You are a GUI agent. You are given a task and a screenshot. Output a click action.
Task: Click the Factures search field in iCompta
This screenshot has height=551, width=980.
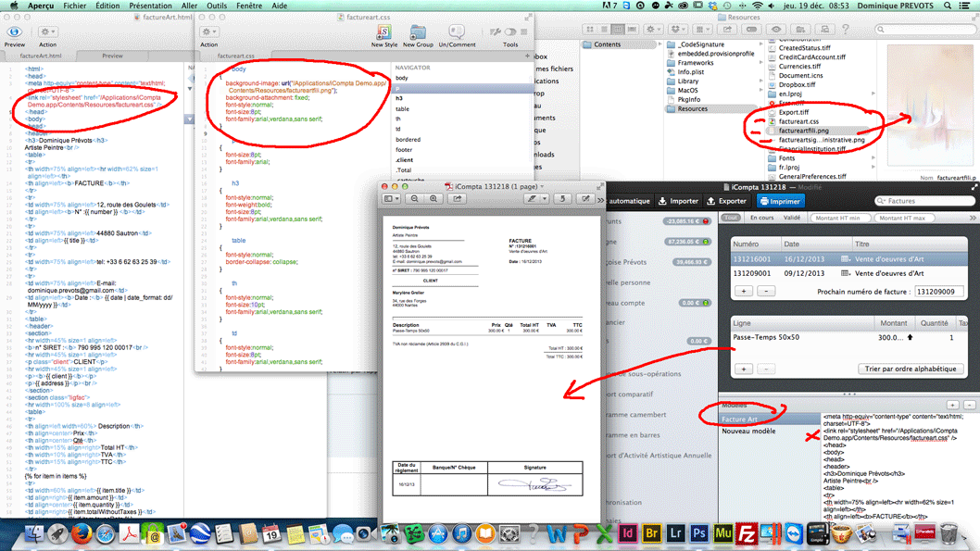(925, 201)
